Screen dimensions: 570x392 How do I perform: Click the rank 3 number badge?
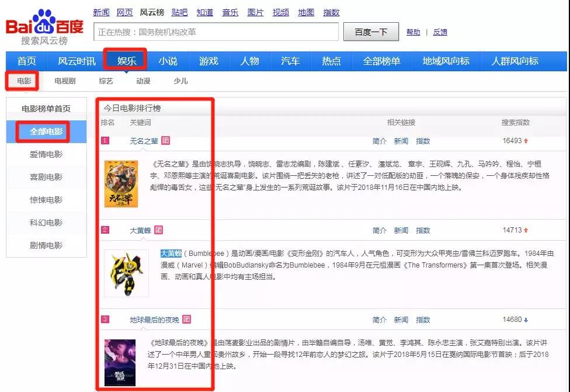pos(105,320)
